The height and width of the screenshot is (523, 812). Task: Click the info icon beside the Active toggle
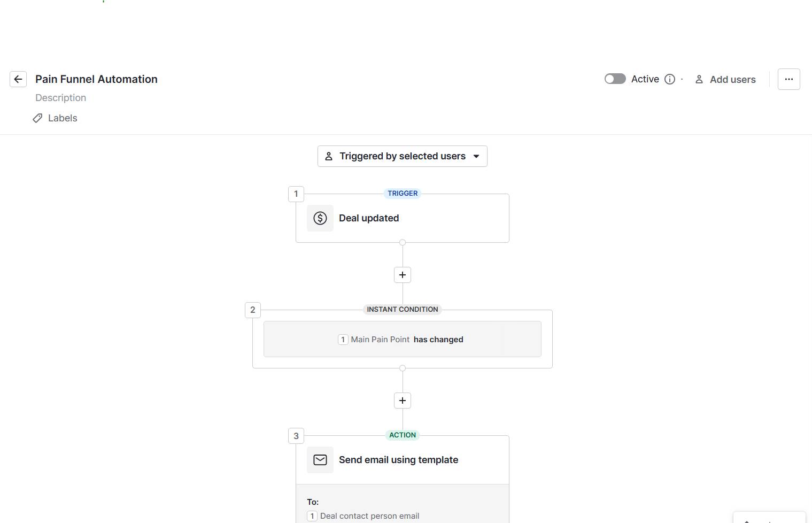(669, 79)
